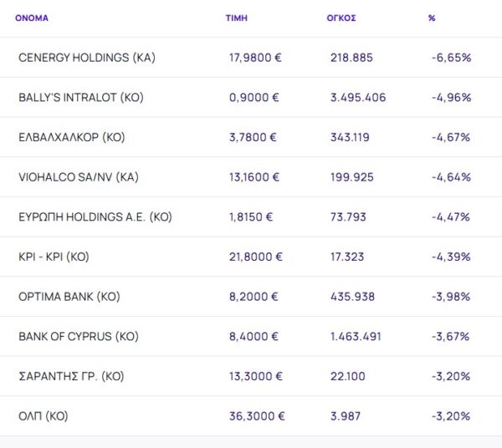This screenshot has height=448, width=502.
Task: Click BALLY'S INTRALOT volume 3.495.406
Action: pyautogui.click(x=358, y=98)
